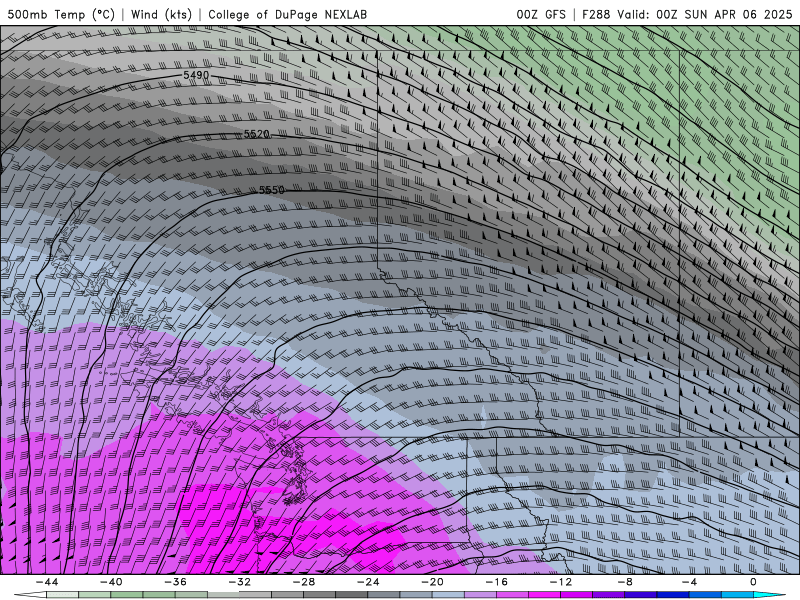
Task: Click the -36 colorbar tick label
Action: tap(175, 582)
